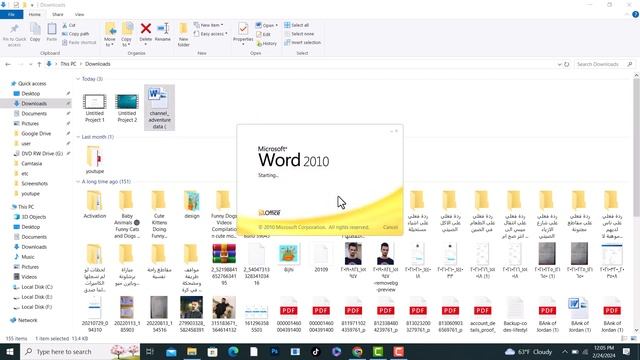Image resolution: width=640 pixels, height=360 pixels.
Task: Click the Invert selection command
Action: [x=302, y=42]
